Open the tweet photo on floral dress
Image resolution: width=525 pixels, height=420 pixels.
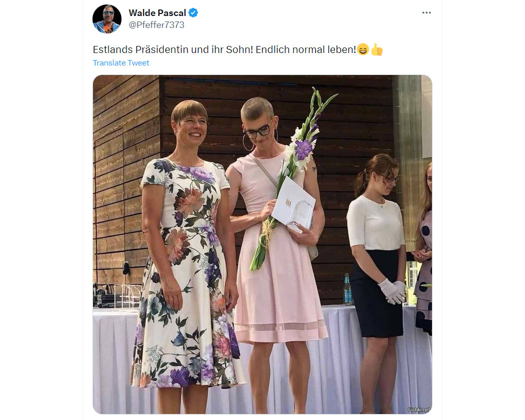pyautogui.click(x=187, y=271)
